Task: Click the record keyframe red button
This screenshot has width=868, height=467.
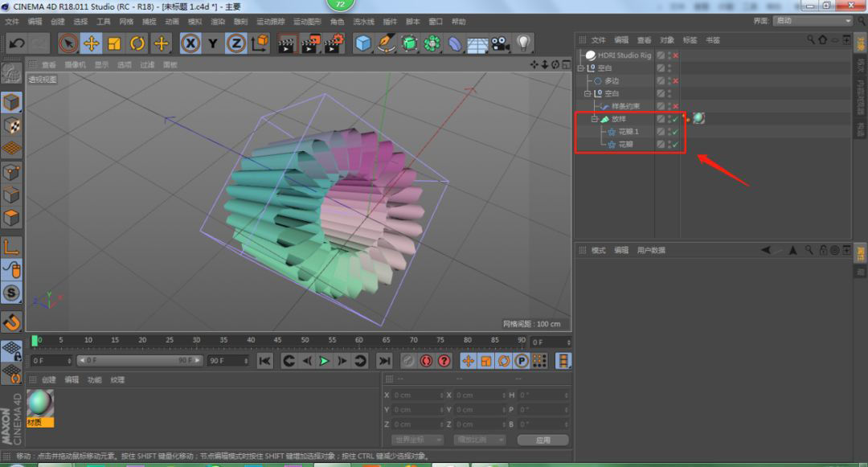Action: pos(408,361)
